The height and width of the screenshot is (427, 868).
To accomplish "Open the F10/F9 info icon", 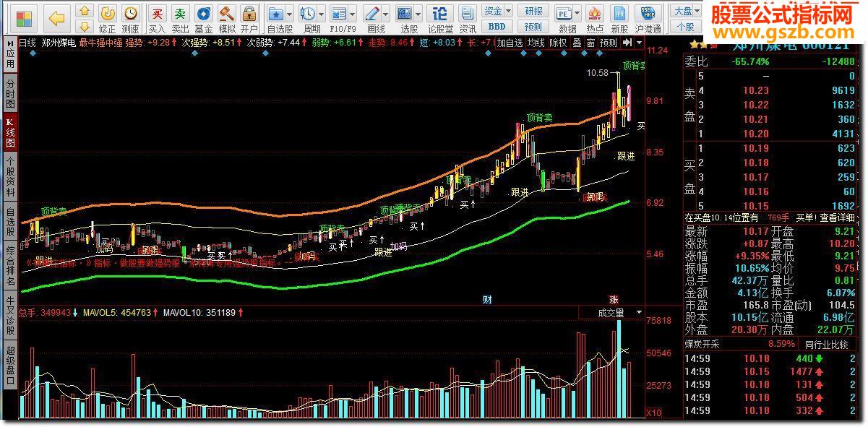I will 338,13.
